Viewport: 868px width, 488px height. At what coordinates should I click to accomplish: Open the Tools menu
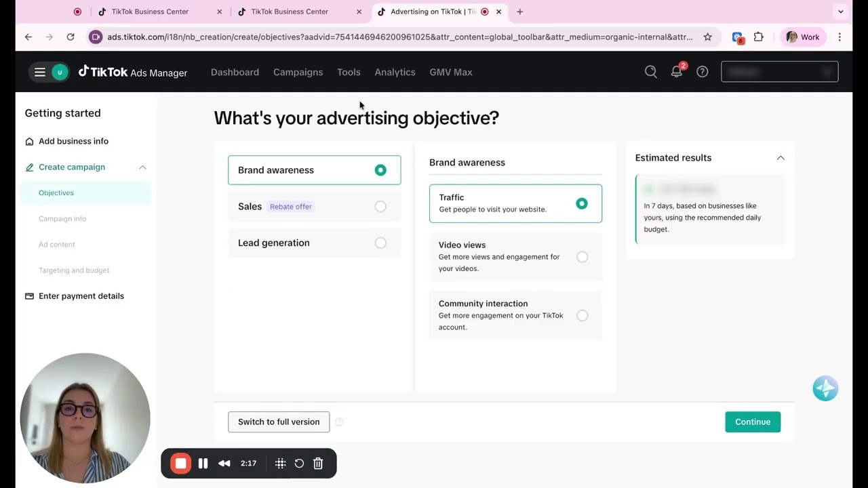(349, 72)
